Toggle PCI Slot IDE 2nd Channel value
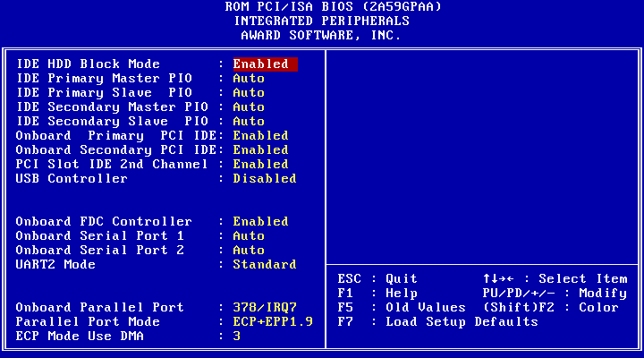The image size is (644, 358). [x=261, y=165]
